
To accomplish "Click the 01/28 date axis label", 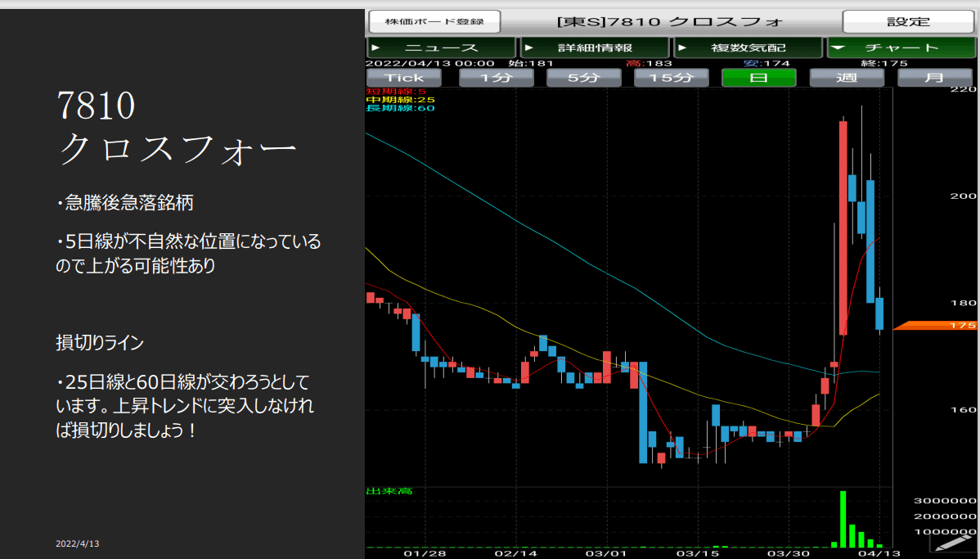I will [425, 553].
